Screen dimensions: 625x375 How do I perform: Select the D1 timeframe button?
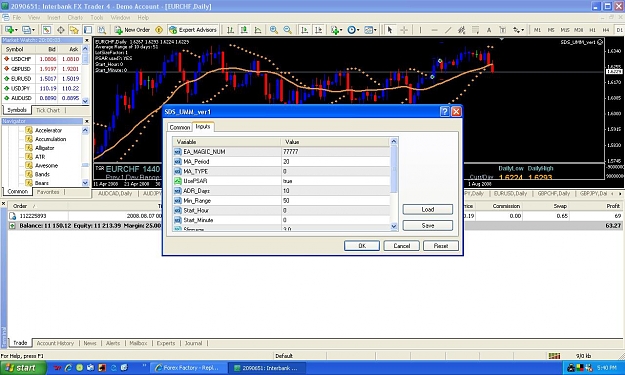pyautogui.click(x=619, y=30)
